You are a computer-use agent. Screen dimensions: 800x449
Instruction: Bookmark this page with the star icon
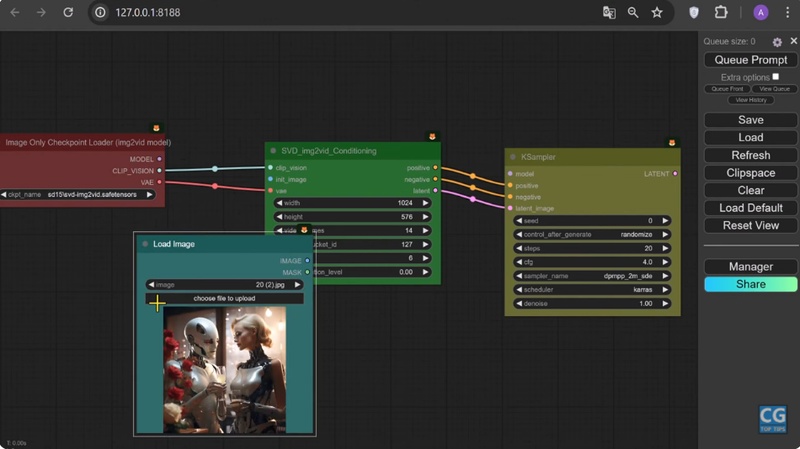click(657, 13)
